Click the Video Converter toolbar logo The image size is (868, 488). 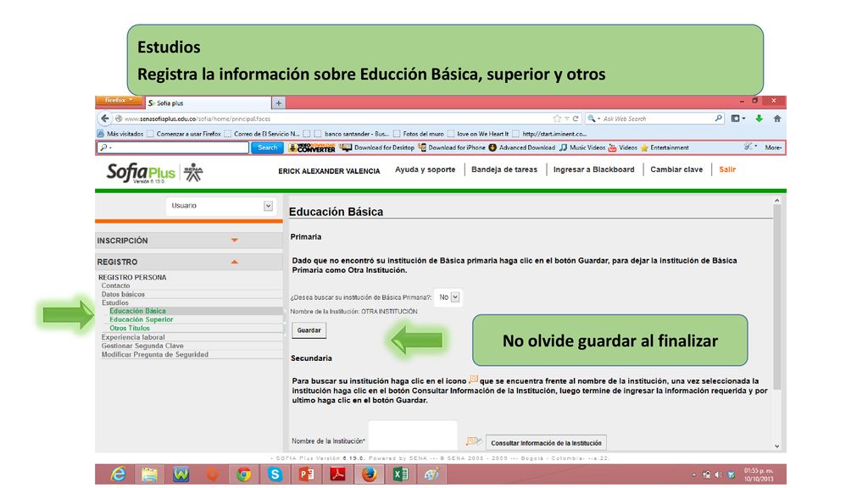point(312,147)
